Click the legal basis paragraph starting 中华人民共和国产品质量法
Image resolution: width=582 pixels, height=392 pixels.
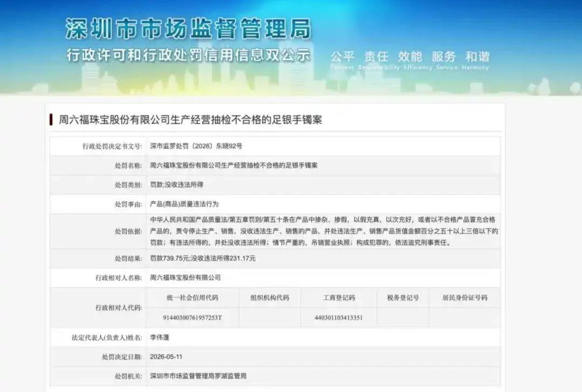324,231
